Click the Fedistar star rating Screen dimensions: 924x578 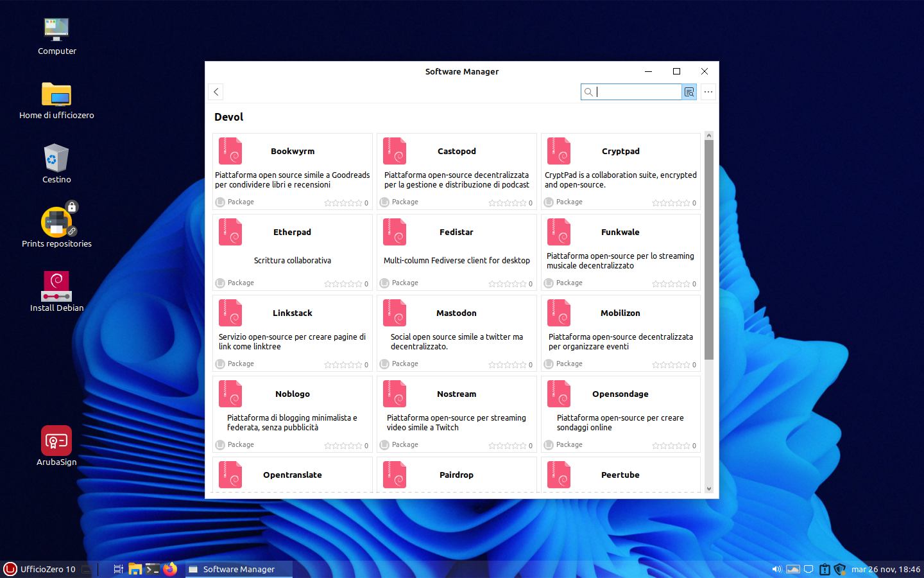pos(508,284)
